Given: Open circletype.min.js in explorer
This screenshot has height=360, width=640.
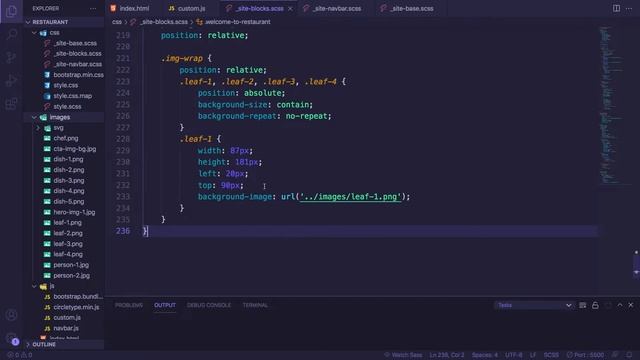Looking at the screenshot, I should 76,307.
